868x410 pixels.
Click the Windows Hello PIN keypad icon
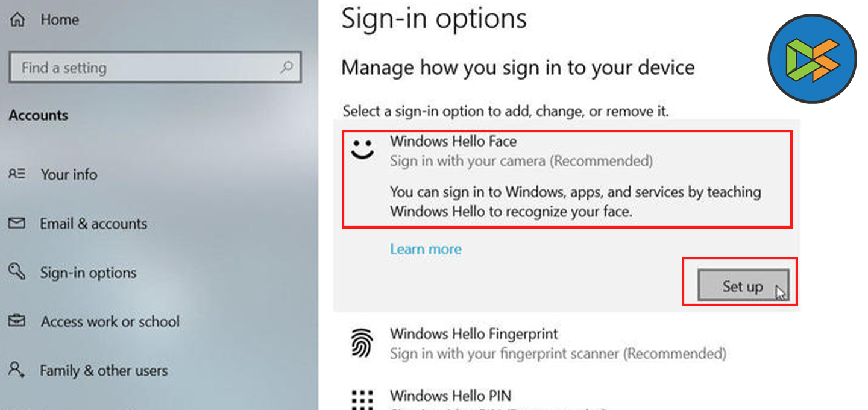point(362,399)
